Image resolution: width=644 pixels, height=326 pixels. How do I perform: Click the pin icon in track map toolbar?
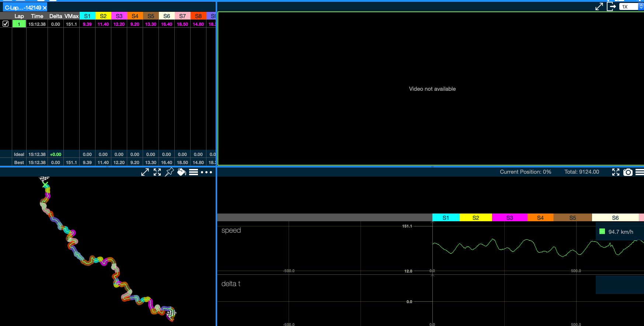click(x=169, y=172)
